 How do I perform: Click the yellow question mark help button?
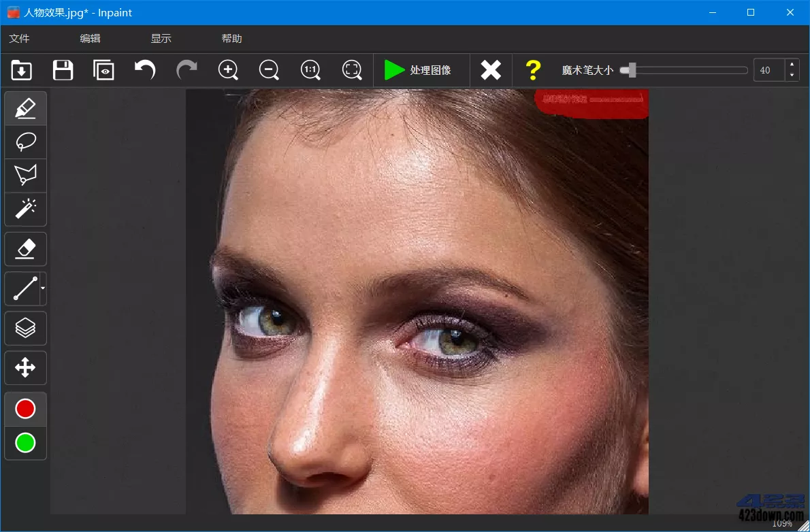pos(533,70)
